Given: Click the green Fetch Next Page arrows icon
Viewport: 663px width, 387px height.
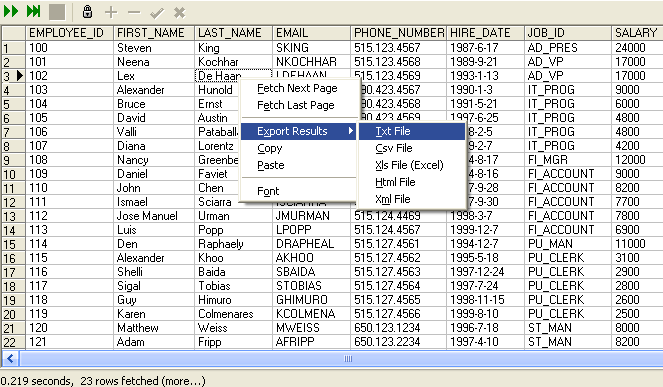Looking at the screenshot, I should point(11,11).
